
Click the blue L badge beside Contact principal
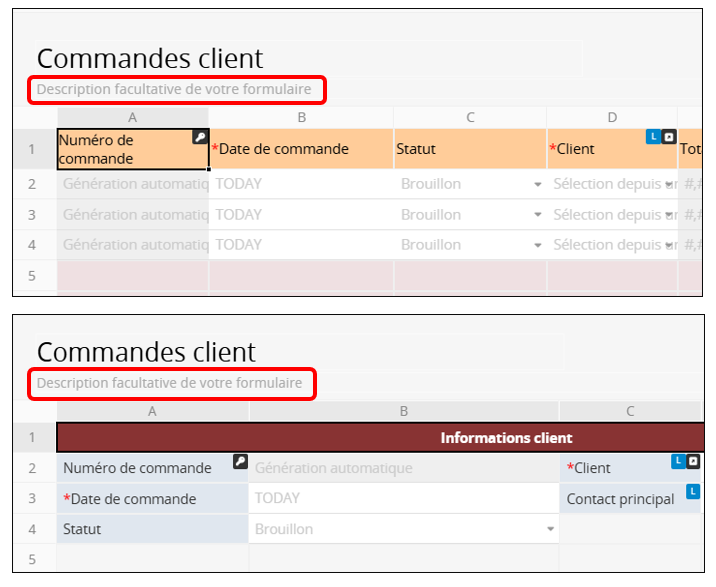click(693, 492)
